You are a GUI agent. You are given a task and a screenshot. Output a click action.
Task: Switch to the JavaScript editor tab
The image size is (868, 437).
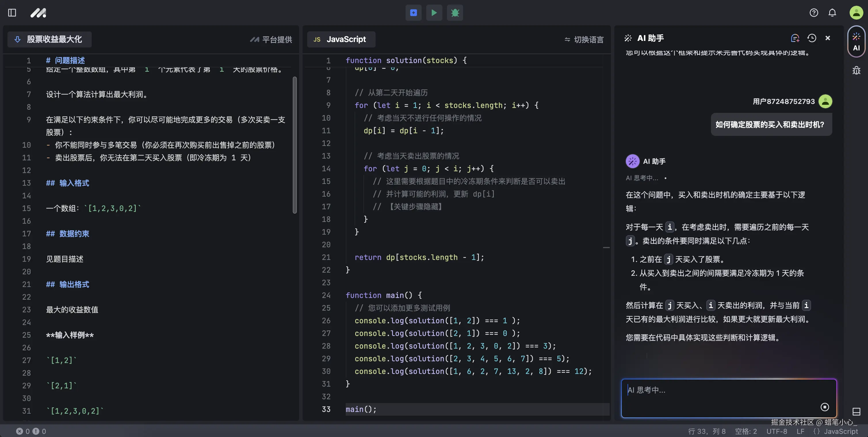pyautogui.click(x=341, y=39)
